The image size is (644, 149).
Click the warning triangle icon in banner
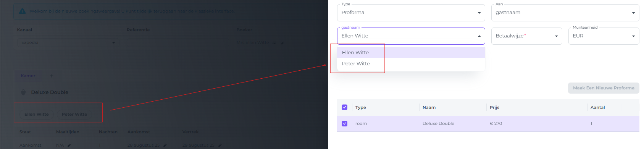[x=23, y=11]
